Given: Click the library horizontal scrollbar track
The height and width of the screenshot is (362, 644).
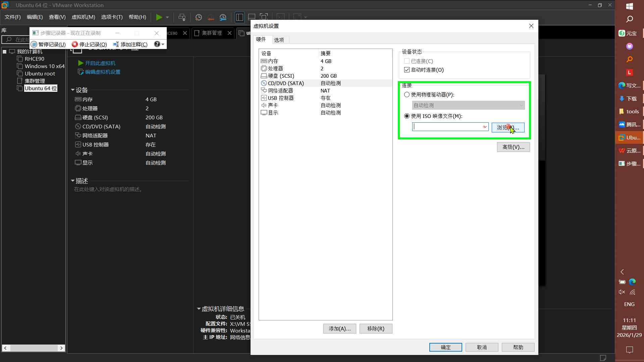Looking at the screenshot, I should tap(34, 348).
